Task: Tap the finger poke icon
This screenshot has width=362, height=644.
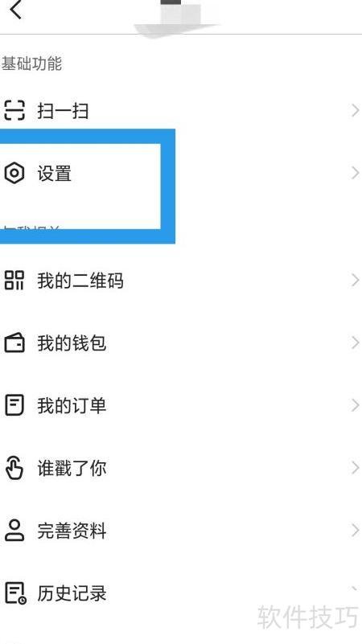Action: point(14,468)
